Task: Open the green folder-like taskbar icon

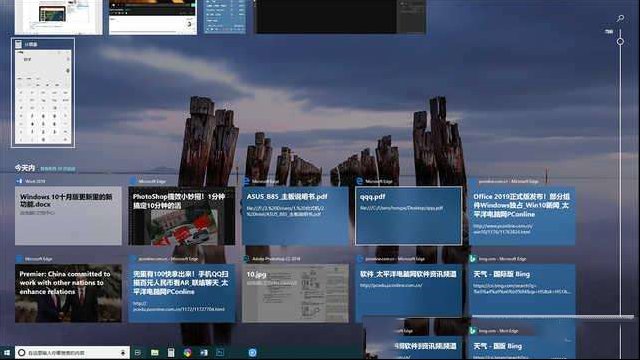Action: 155,352
